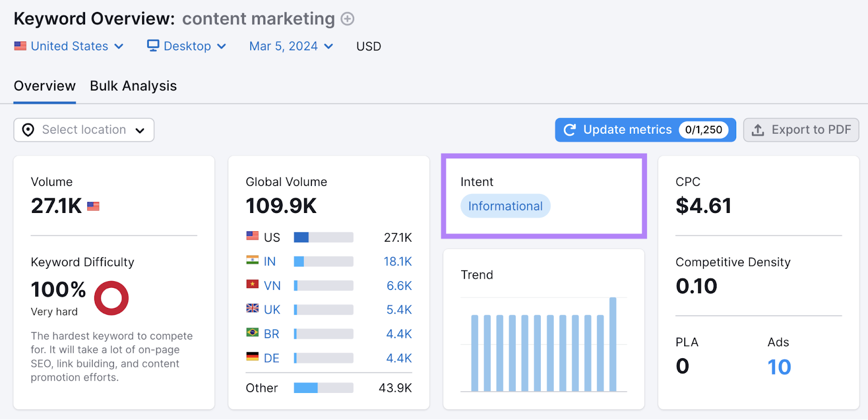Click the tallest bar in Trend chart
The width and height of the screenshot is (868, 420).
click(612, 344)
